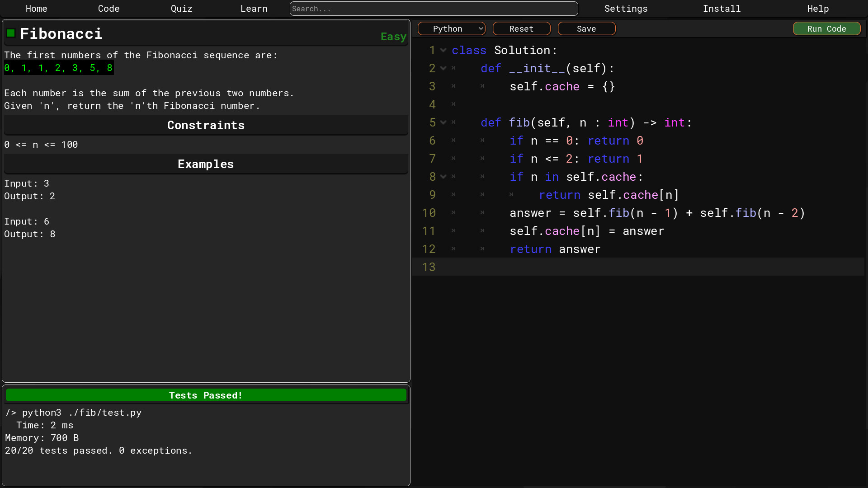Switch to the Code section
868x488 pixels.
click(x=108, y=9)
